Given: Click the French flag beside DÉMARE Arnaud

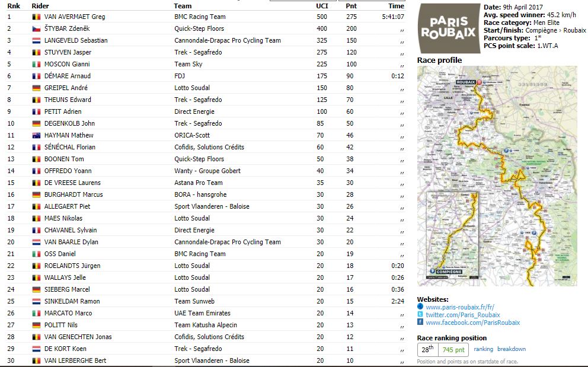Looking at the screenshot, I should [36, 76].
